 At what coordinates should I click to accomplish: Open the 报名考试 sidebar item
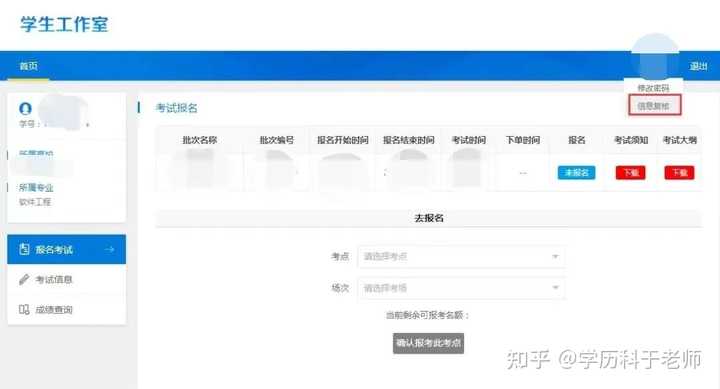click(x=67, y=249)
